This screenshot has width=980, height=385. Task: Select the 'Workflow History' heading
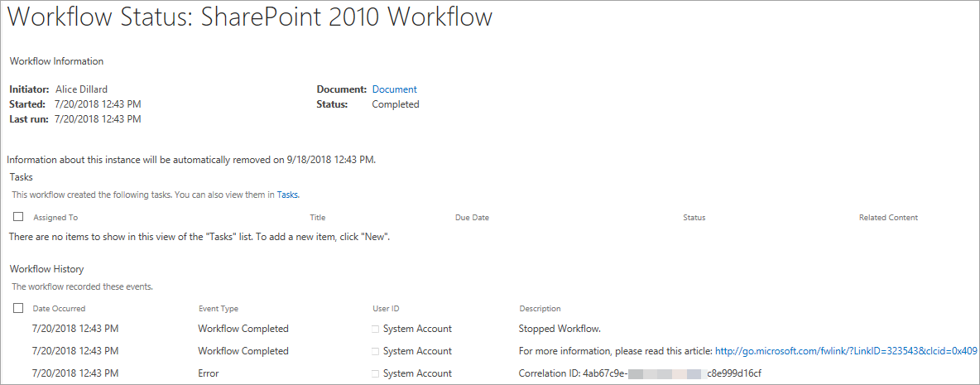[47, 269]
